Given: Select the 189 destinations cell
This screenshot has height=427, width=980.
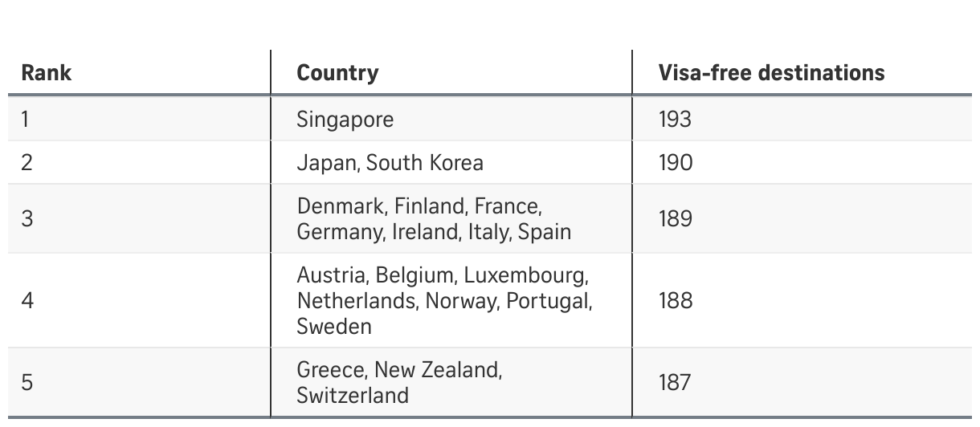Looking at the screenshot, I should [x=675, y=219].
